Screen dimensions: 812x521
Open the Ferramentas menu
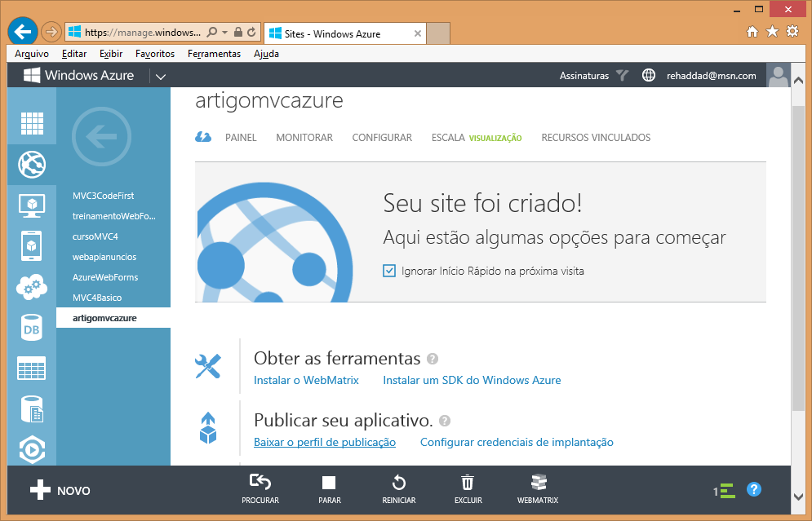[x=214, y=54]
